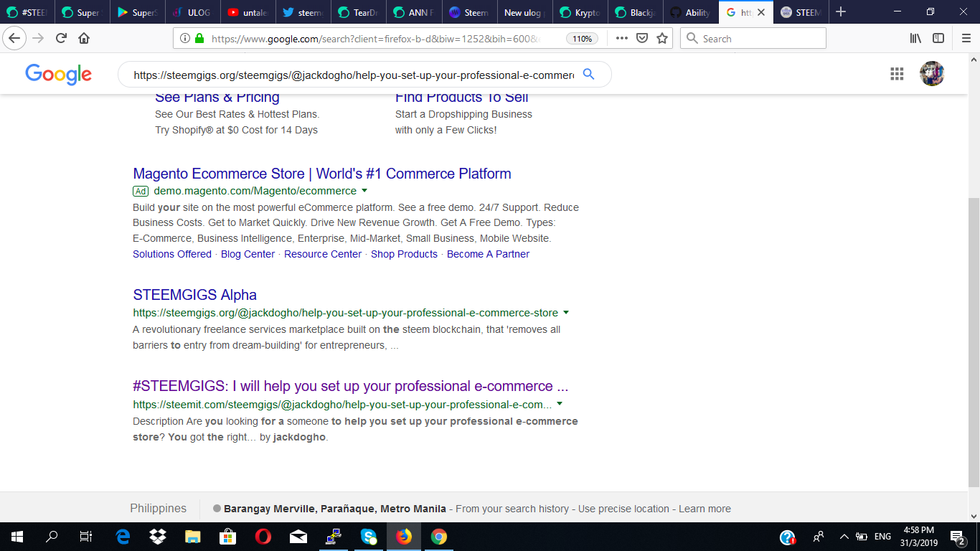Click the page vertical scrollbar thumb
The height and width of the screenshot is (551, 980).
pyautogui.click(x=974, y=342)
